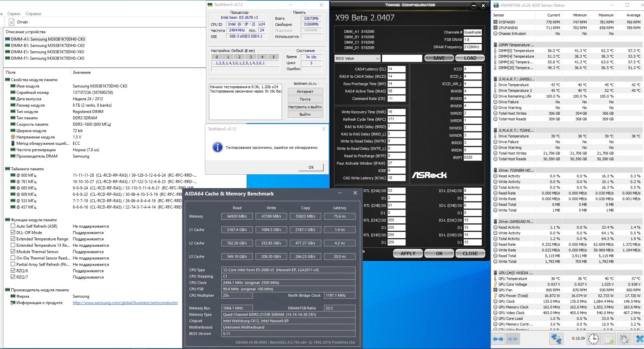The height and width of the screenshot is (349, 644).
Task: Click GPU Power (Total) lightning icon
Action: click(x=495, y=296)
